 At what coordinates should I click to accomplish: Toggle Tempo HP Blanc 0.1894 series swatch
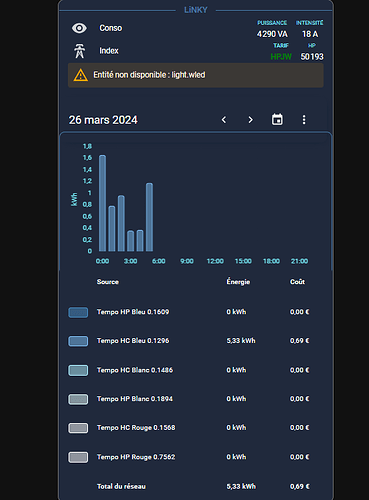(78, 399)
